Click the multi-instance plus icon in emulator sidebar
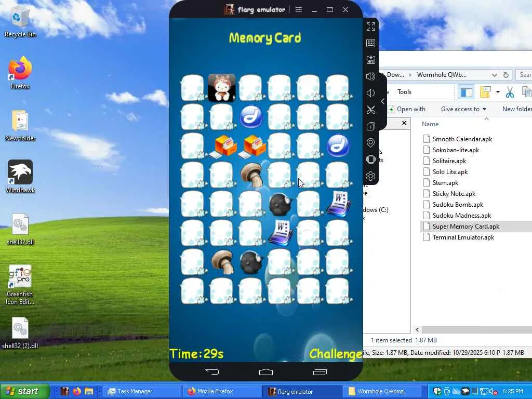The width and height of the screenshot is (532, 399). 371,126
